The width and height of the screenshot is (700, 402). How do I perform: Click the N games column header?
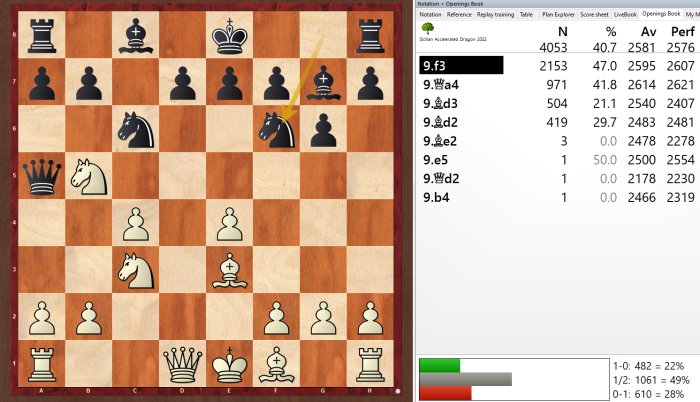tap(561, 31)
